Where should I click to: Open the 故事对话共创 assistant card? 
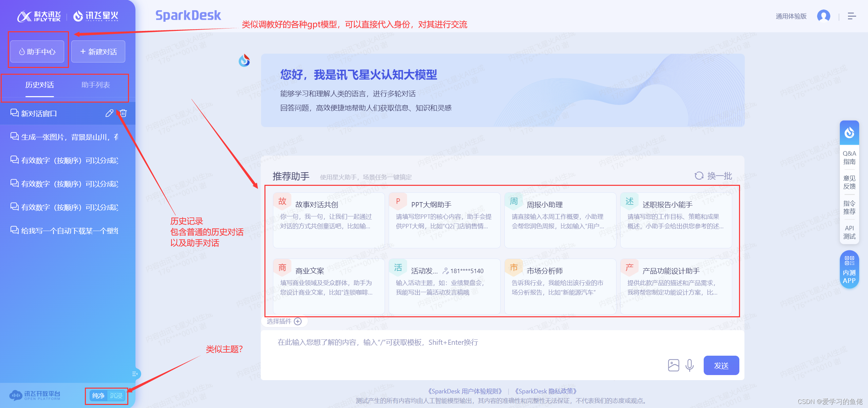pos(329,220)
